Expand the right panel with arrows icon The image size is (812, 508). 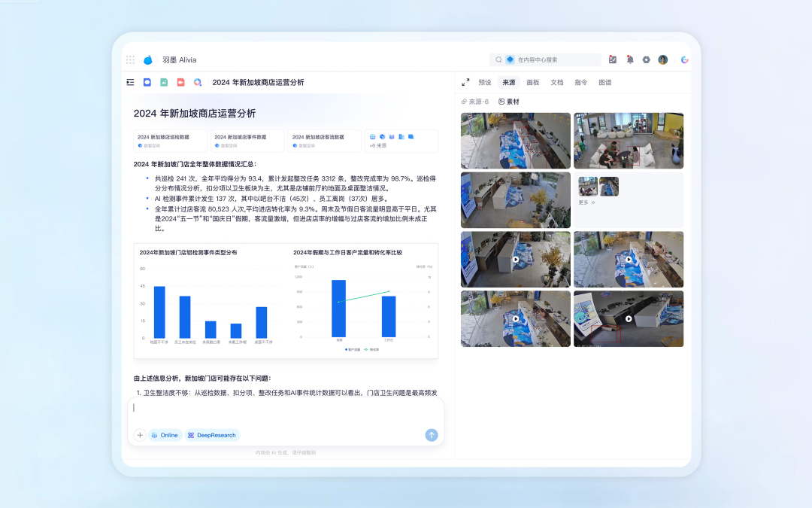point(465,83)
